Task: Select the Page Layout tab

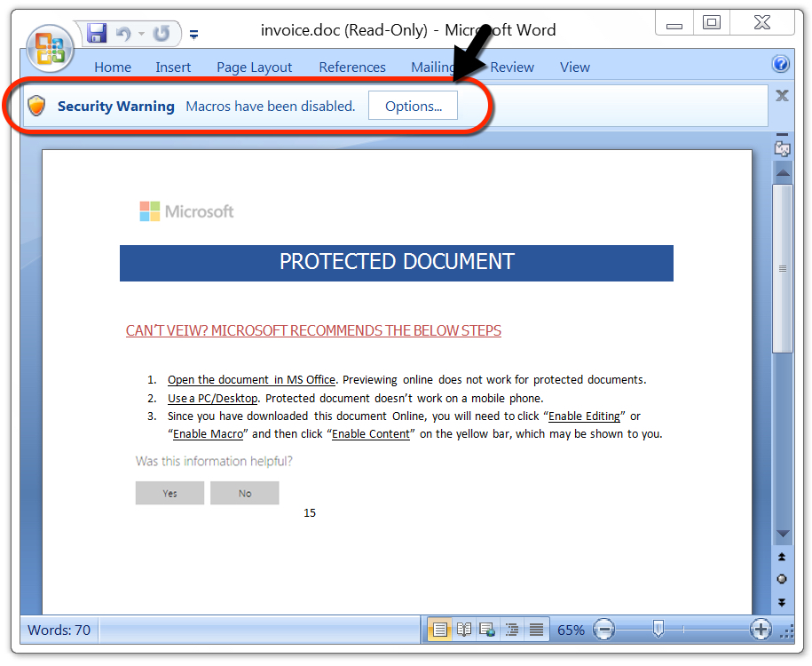Action: coord(255,67)
